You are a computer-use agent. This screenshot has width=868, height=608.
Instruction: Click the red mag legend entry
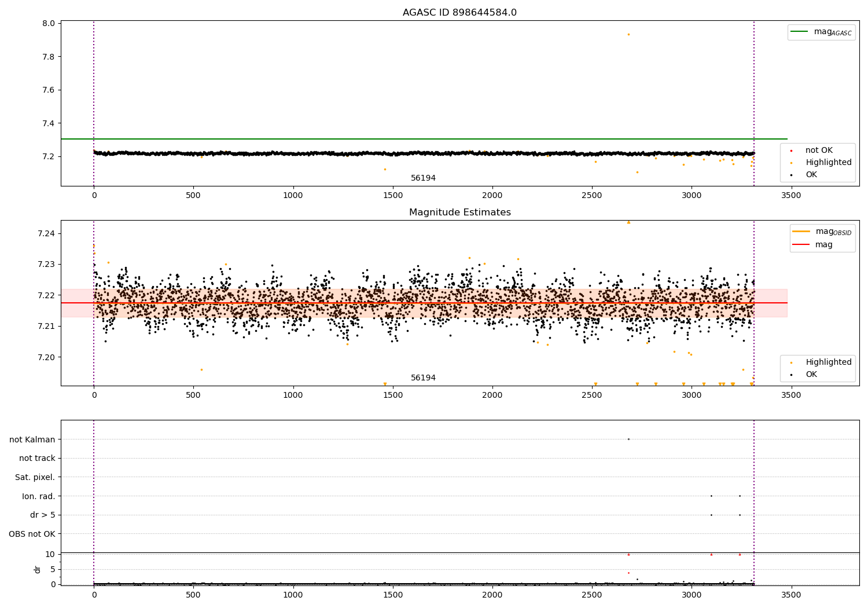812,245
